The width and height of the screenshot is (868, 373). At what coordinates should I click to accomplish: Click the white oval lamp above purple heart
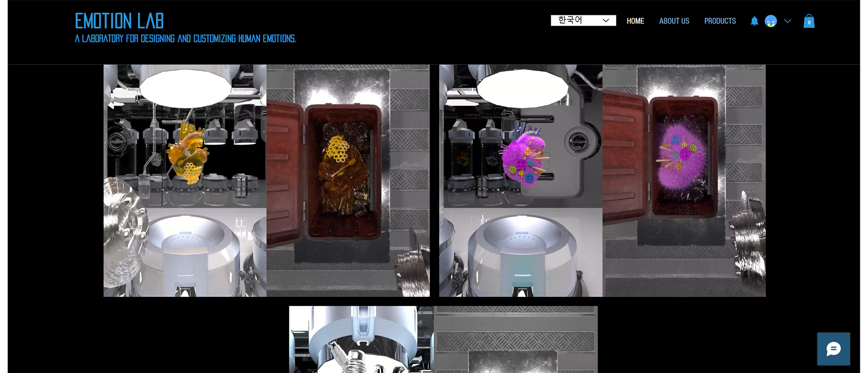pos(522,88)
